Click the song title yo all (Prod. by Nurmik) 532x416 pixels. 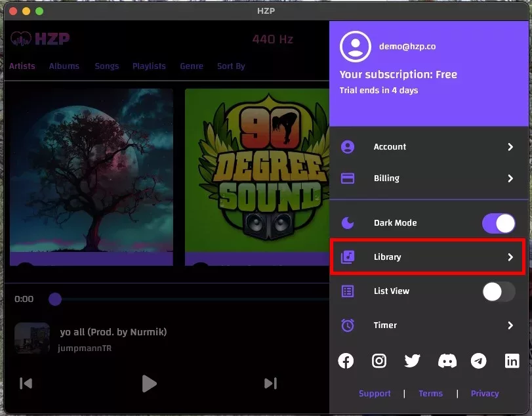[113, 332]
